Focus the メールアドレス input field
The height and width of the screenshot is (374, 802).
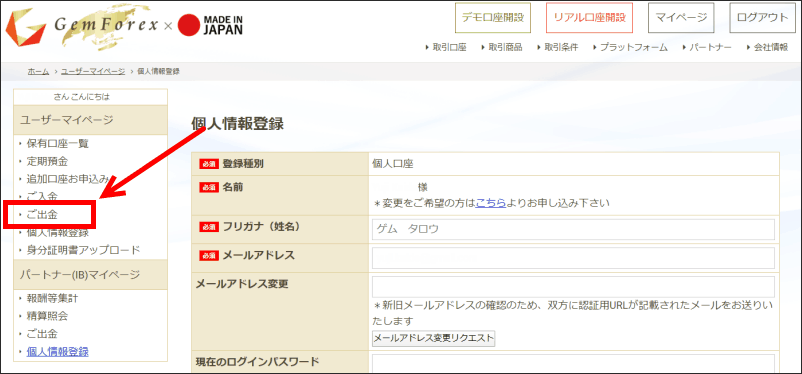[573, 258]
